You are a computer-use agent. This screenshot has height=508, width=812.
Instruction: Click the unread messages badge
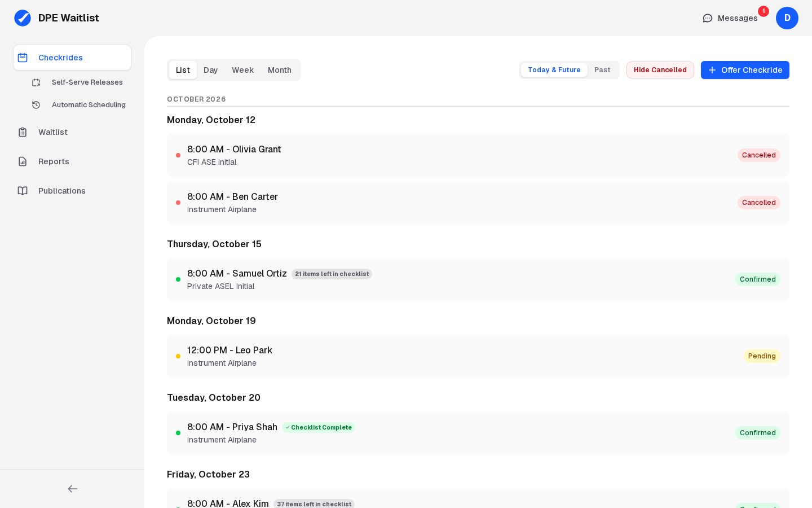tap(764, 11)
